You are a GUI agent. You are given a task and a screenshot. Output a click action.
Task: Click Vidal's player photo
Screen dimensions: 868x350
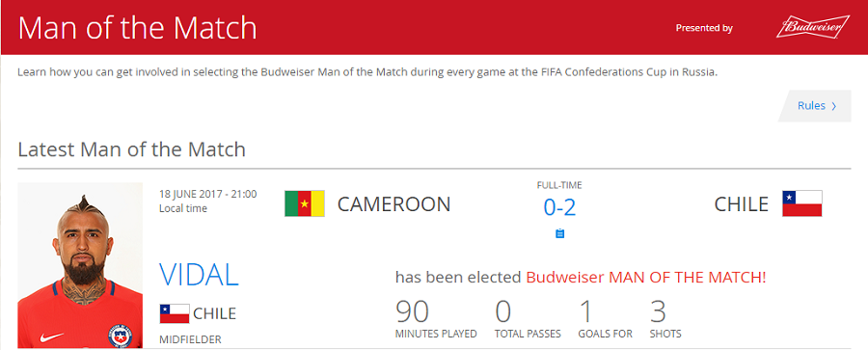(x=80, y=265)
